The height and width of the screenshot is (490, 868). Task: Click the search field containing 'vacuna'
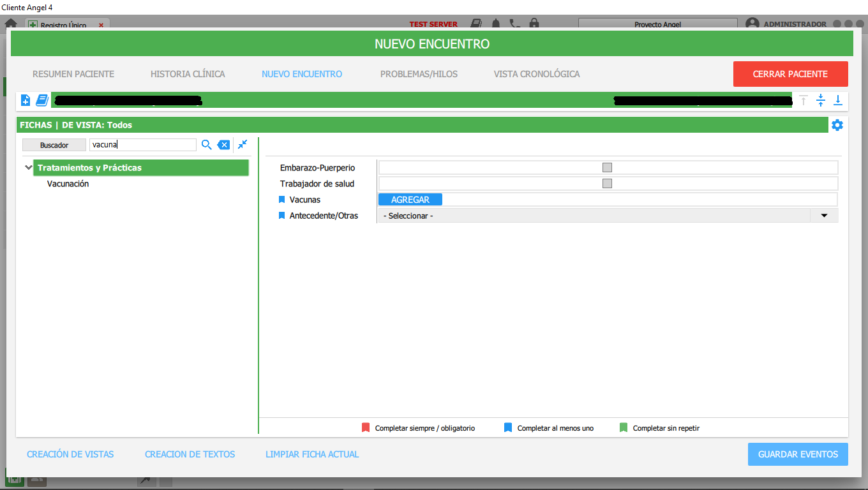click(x=142, y=145)
